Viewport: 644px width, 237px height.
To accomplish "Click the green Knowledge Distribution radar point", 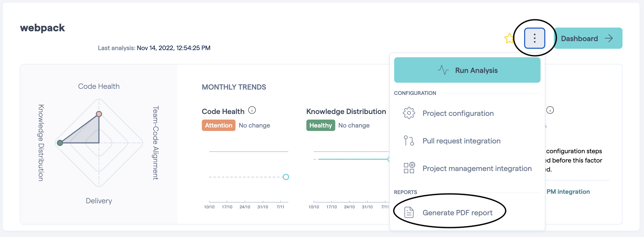I will coord(60,143).
